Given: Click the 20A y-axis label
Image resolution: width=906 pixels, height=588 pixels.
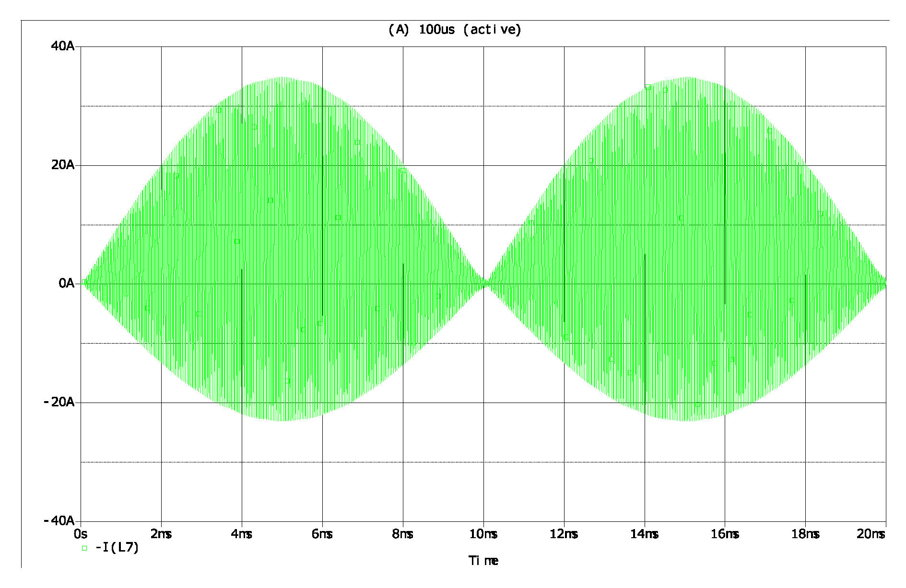Looking at the screenshot, I should 63,165.
